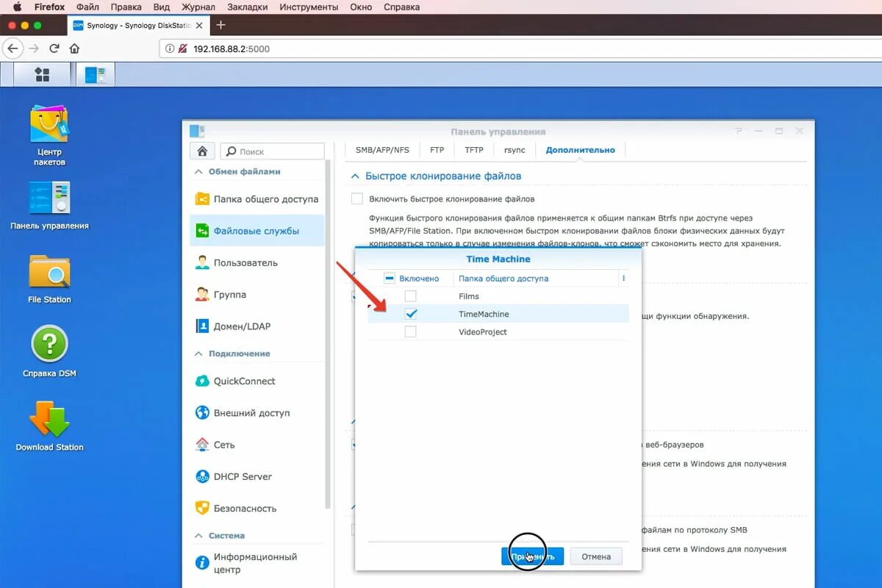Screen dimensions: 882x588
Task: Open DHCP Server settings
Action: 257,476
